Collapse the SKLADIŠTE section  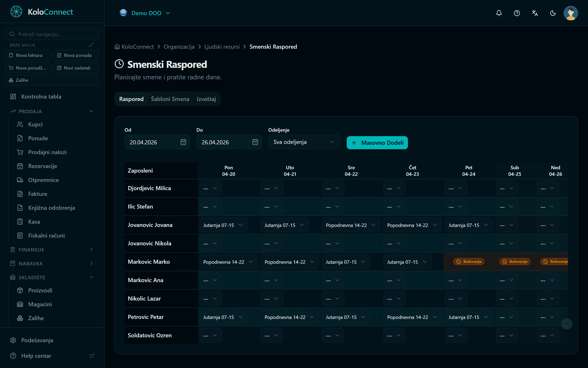52,277
